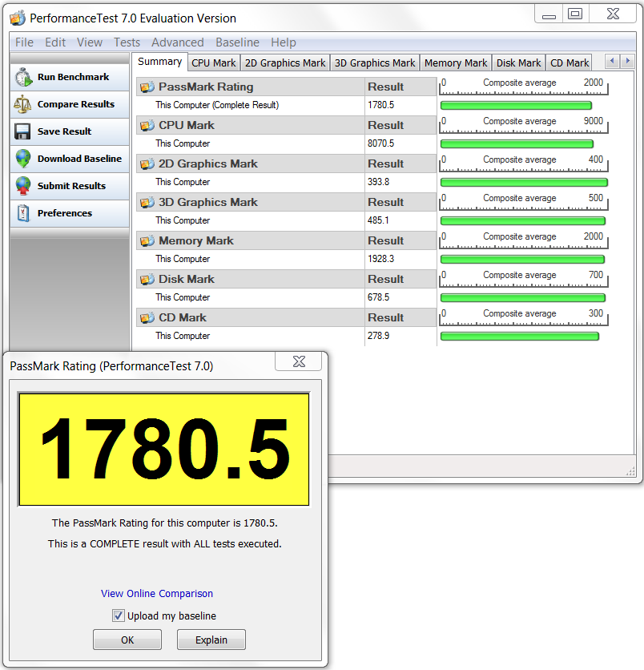This screenshot has height=670, width=644.
Task: Open Preferences from the sidebar
Action: coord(70,213)
